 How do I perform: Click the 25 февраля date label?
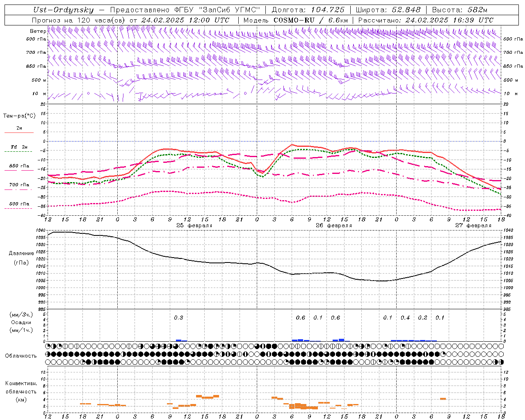coord(194,225)
